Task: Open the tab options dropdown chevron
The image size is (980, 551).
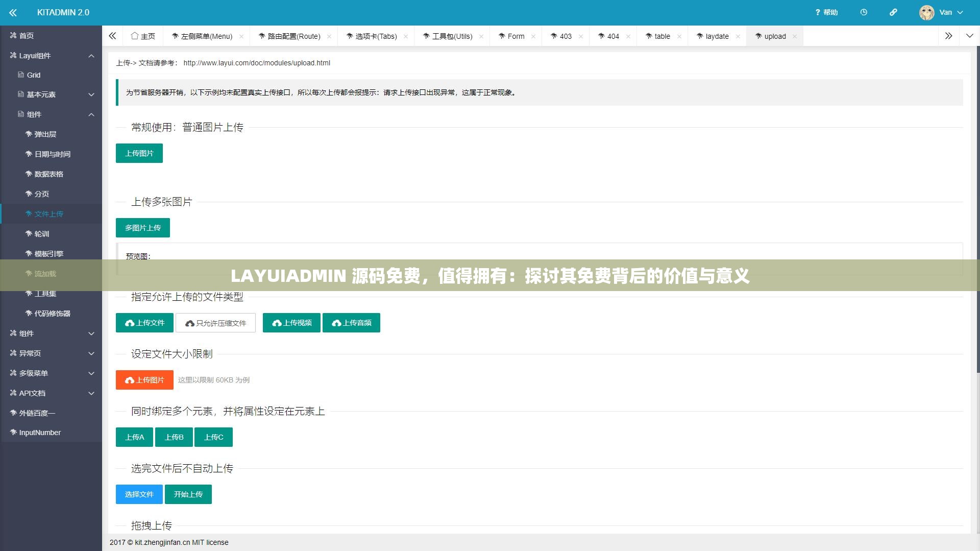Action: (x=969, y=36)
